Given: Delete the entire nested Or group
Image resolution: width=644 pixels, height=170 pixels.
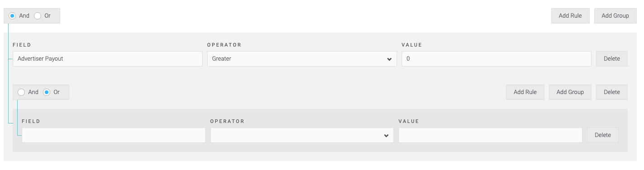Looking at the screenshot, I should (612, 92).
